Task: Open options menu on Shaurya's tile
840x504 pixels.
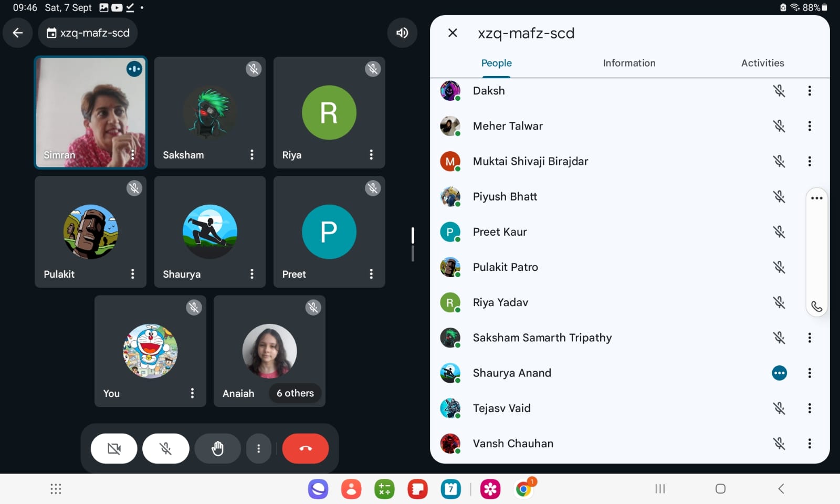Action: (252, 274)
